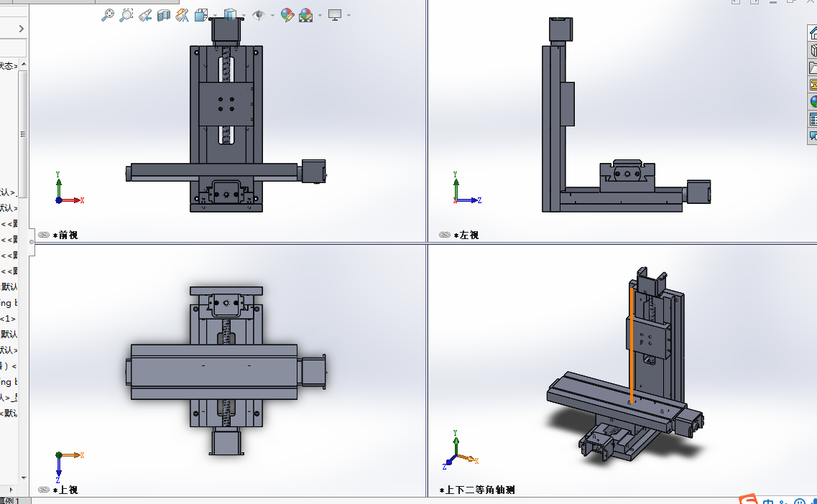Screen dimensions: 817x504
Task: Toggle the Section View tool
Action: click(x=164, y=15)
